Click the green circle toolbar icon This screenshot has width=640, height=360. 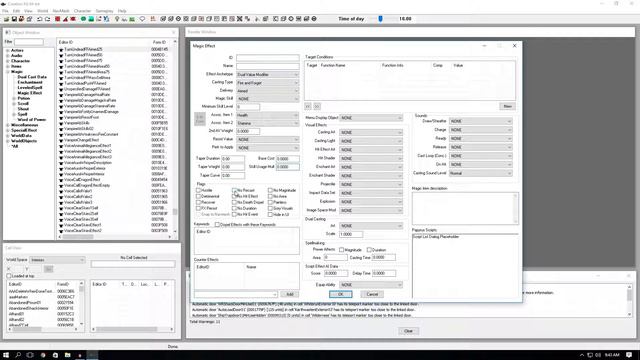coord(83,19)
